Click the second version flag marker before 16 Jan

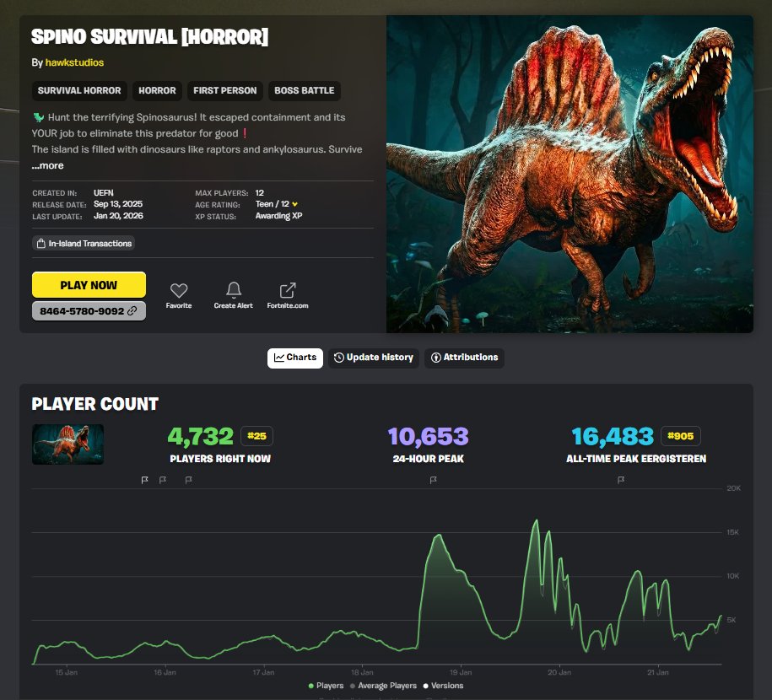[x=163, y=480]
